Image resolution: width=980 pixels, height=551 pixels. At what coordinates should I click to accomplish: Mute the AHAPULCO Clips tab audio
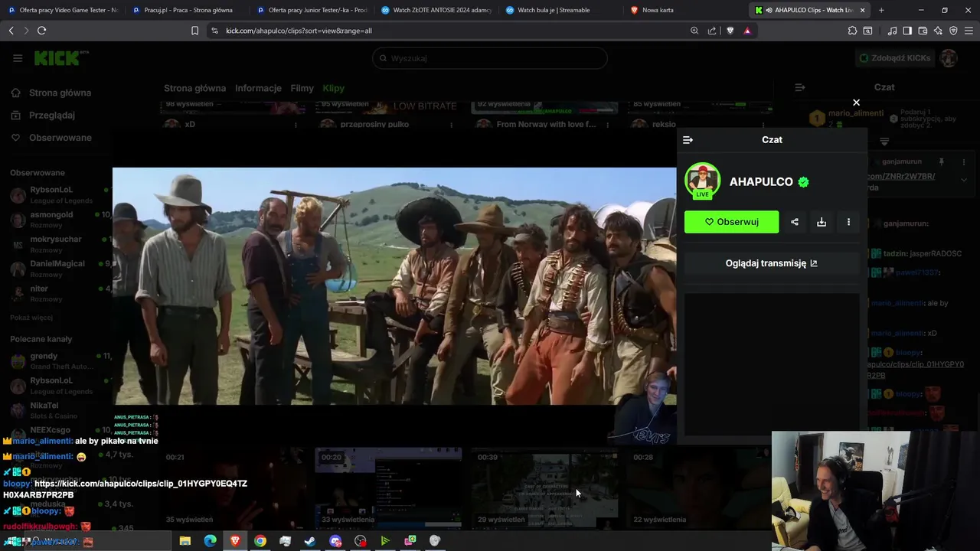point(769,10)
